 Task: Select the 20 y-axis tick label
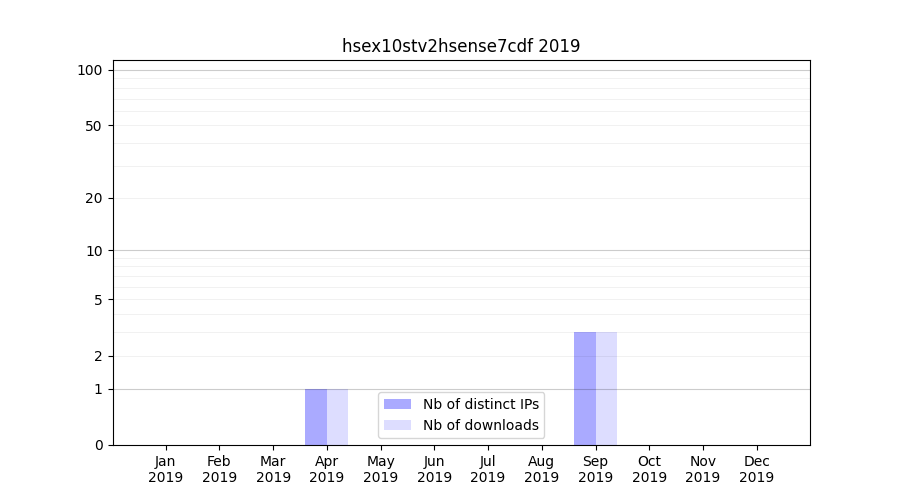click(94, 198)
